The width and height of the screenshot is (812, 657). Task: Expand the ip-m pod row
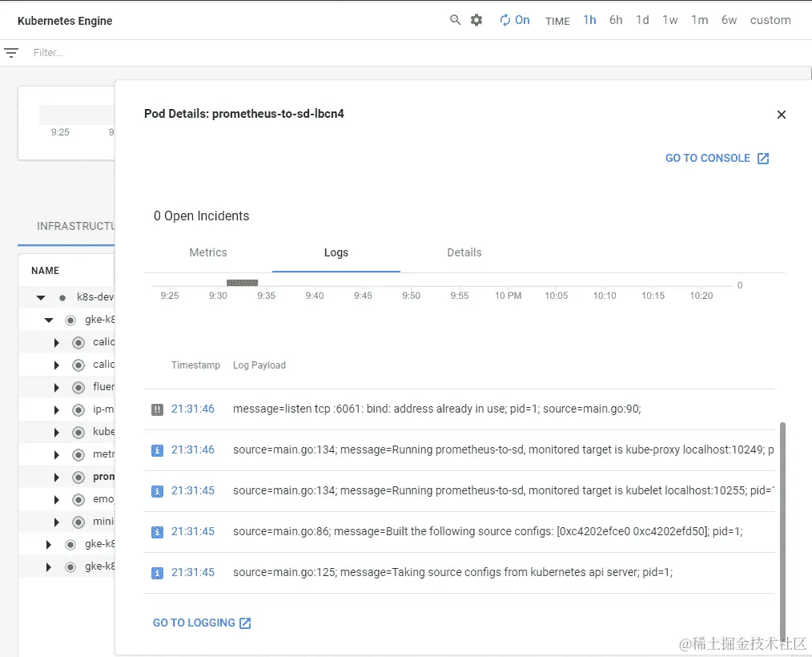click(x=56, y=410)
